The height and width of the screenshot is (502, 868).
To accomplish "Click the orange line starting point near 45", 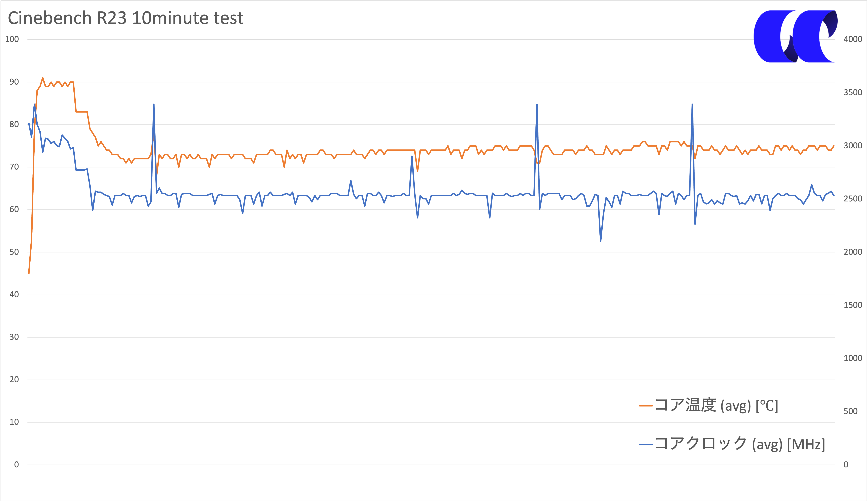I will tap(29, 273).
